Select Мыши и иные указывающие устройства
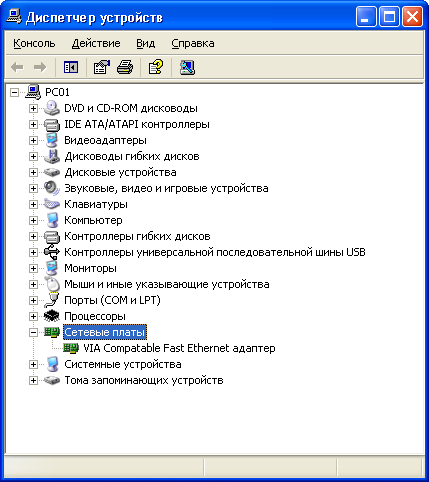Viewport: 429px width, 482px height. tap(167, 284)
